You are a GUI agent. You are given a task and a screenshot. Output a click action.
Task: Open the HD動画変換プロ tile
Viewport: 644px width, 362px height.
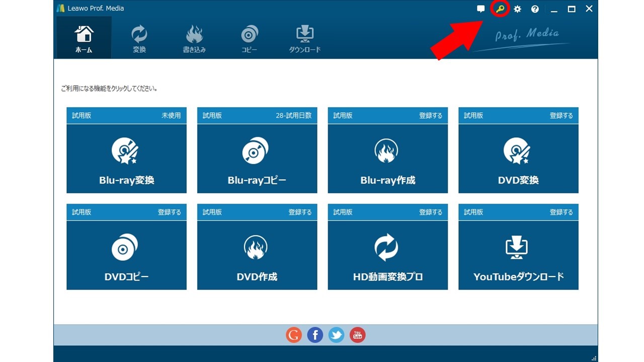coord(387,255)
